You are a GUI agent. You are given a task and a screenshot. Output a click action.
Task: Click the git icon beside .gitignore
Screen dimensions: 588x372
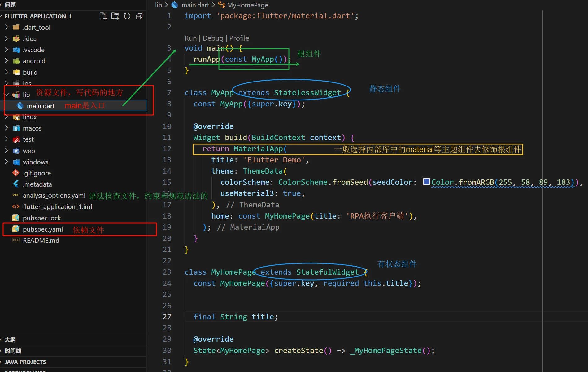(x=16, y=173)
